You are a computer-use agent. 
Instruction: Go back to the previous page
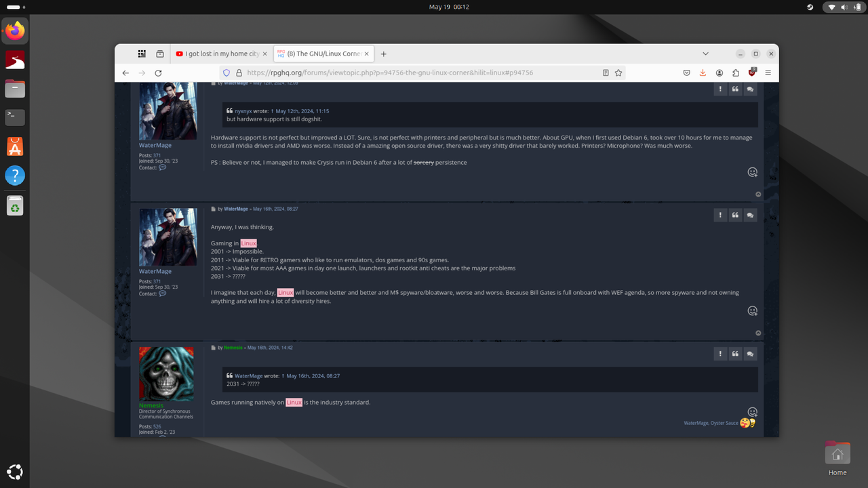(x=125, y=73)
